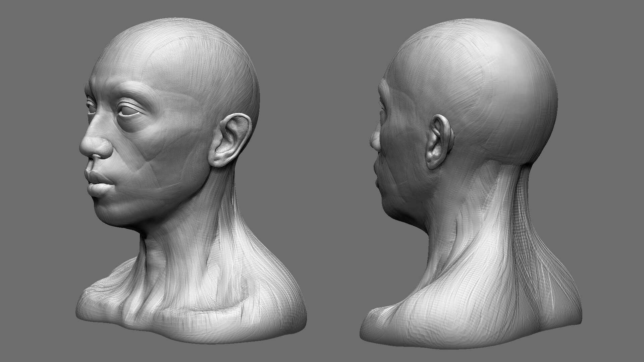Click the ear of the three-quarter view head
This screenshot has height=362, width=644.
pos(231,140)
